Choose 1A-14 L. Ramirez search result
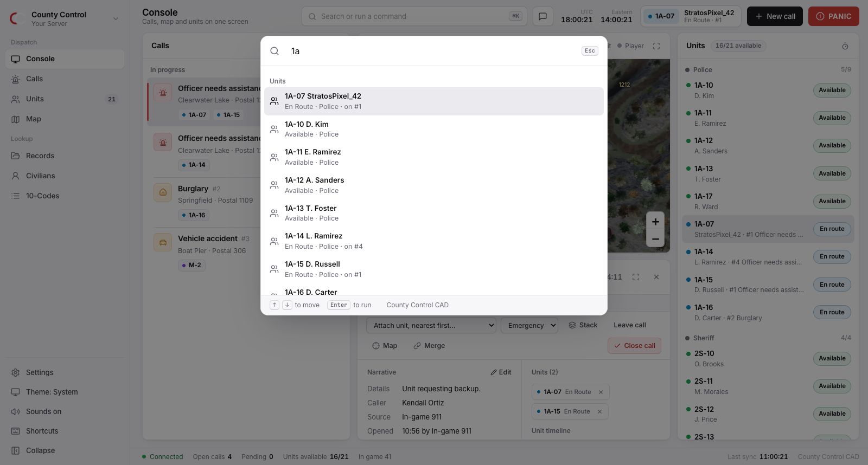Screen dimensions: 868x465 434,241
